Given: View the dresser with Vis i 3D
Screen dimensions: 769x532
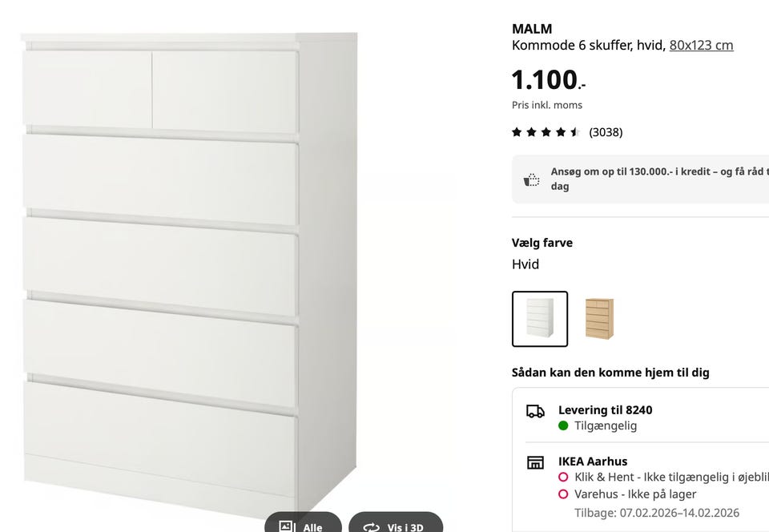Looking at the screenshot, I should pyautogui.click(x=396, y=522).
